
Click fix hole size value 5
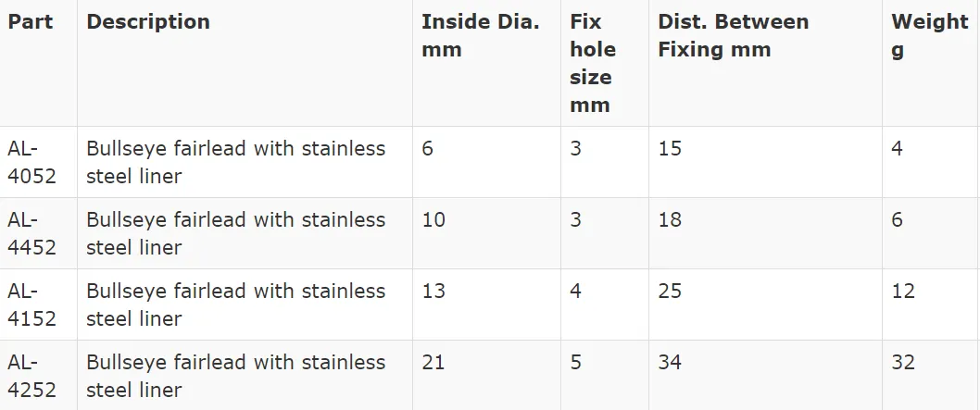[x=575, y=363]
